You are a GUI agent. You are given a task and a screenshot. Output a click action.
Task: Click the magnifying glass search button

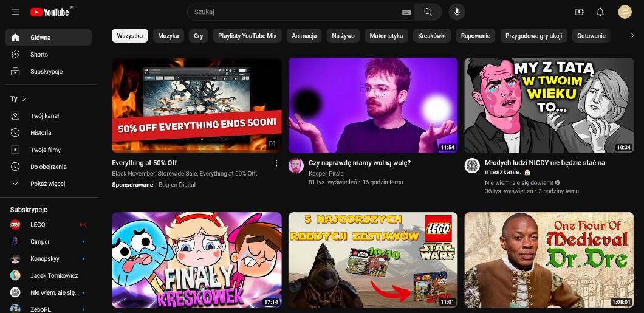(428, 12)
